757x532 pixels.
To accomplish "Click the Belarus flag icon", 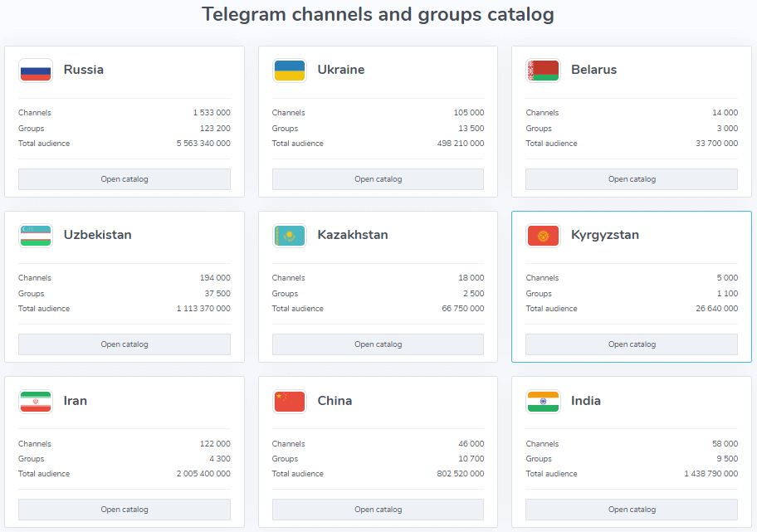I will (x=543, y=71).
